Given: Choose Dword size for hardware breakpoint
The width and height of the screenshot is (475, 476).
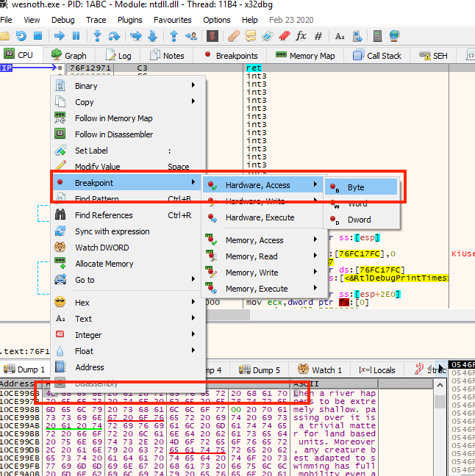Looking at the screenshot, I should coord(361,220).
